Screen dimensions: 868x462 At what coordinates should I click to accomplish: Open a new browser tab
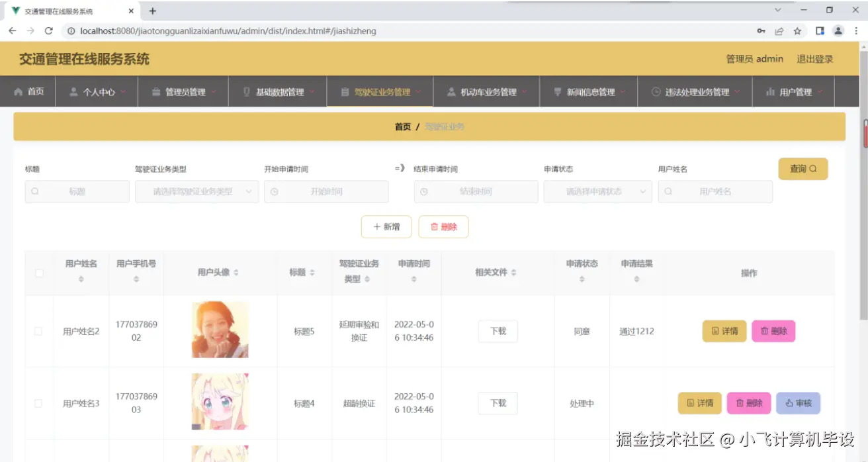coord(153,11)
